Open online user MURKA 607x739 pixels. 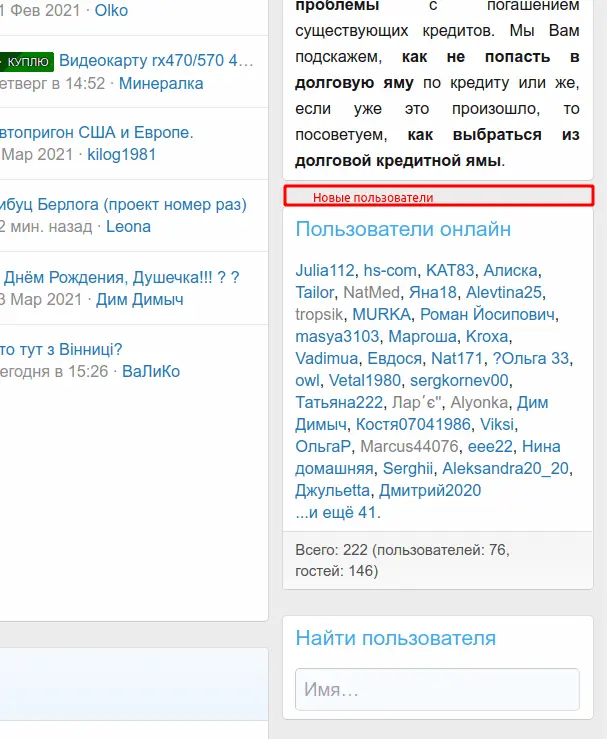(382, 314)
